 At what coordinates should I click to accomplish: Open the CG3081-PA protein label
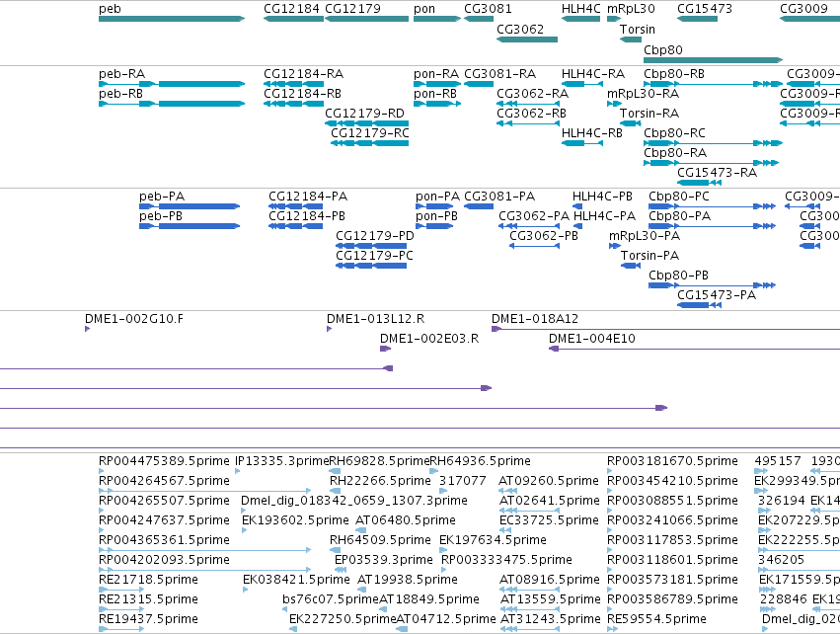(x=499, y=197)
